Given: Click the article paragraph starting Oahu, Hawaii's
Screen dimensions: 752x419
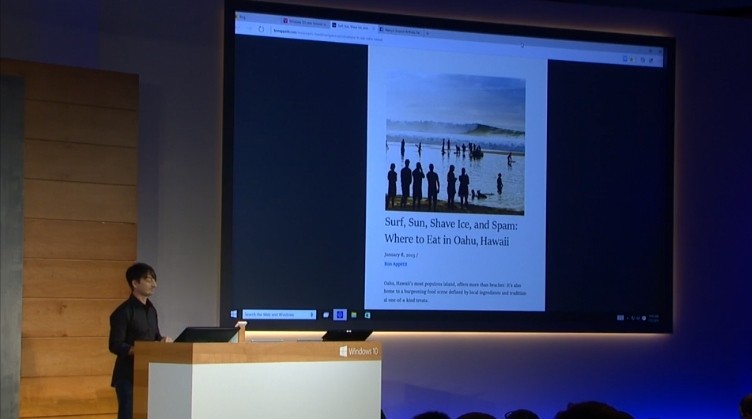Looking at the screenshot, I should pos(455,292).
